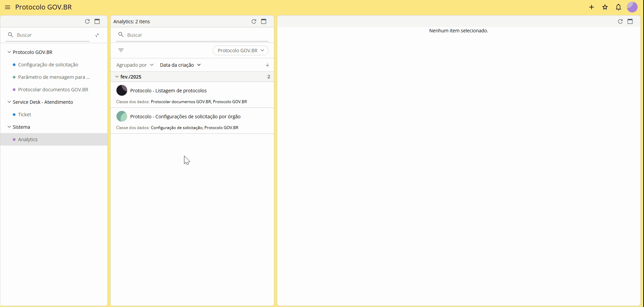
Task: Collapse all tree nodes icon
Action: tap(97, 35)
